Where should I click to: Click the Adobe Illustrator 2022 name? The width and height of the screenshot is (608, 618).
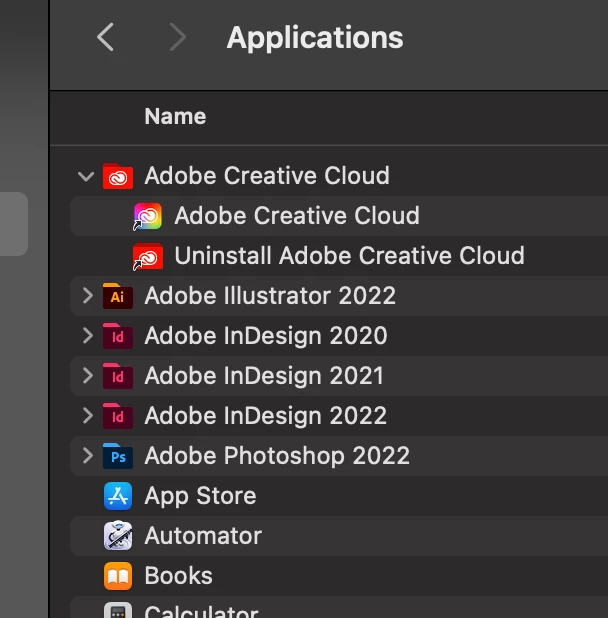pos(270,296)
